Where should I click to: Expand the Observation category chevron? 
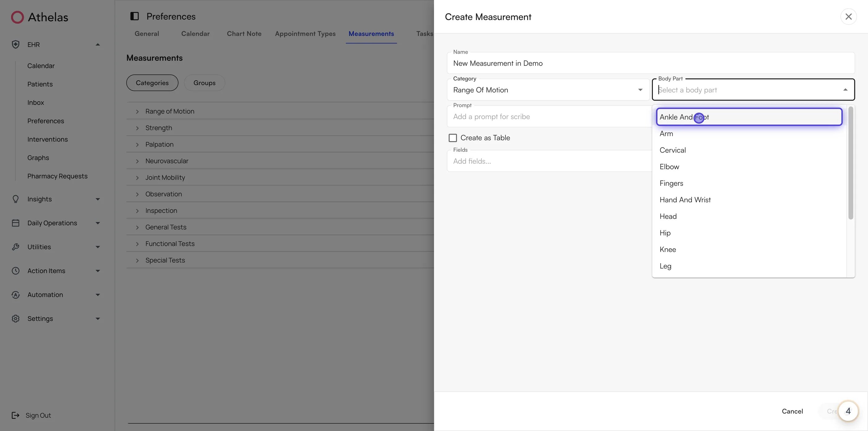(137, 194)
